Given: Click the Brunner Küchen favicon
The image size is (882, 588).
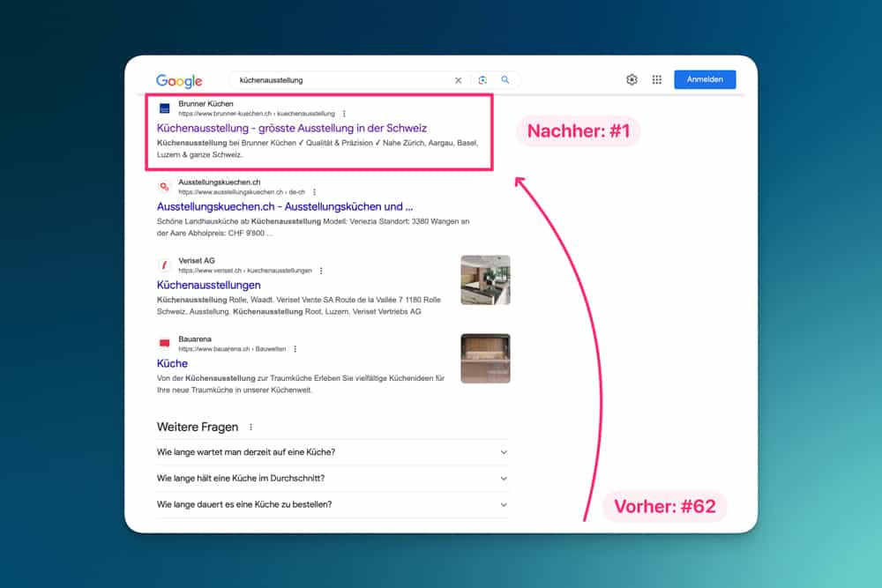Looking at the screenshot, I should (165, 108).
